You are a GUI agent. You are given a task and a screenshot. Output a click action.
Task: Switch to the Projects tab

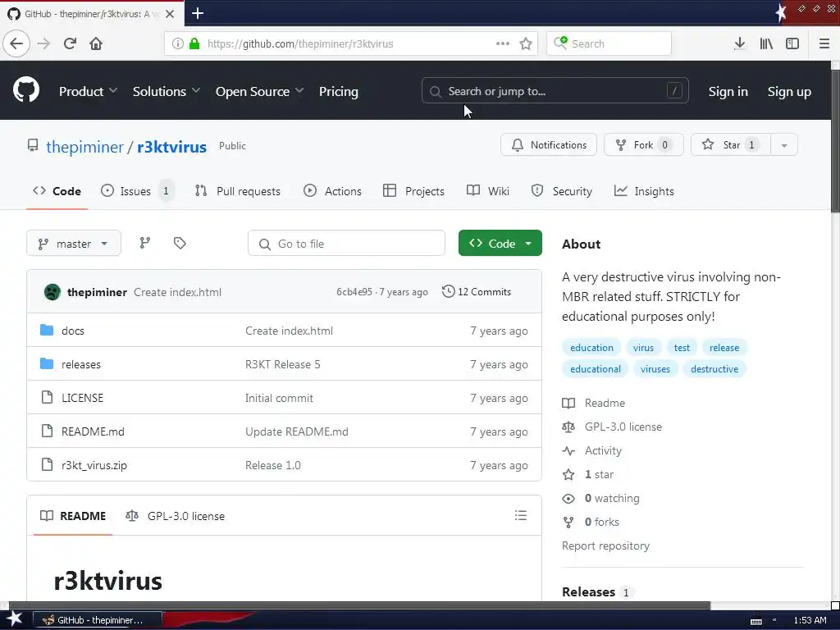click(413, 191)
